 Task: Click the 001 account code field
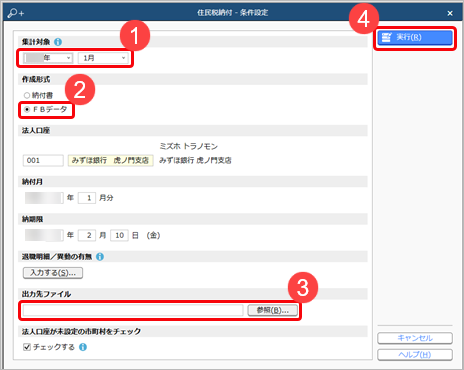(43, 160)
